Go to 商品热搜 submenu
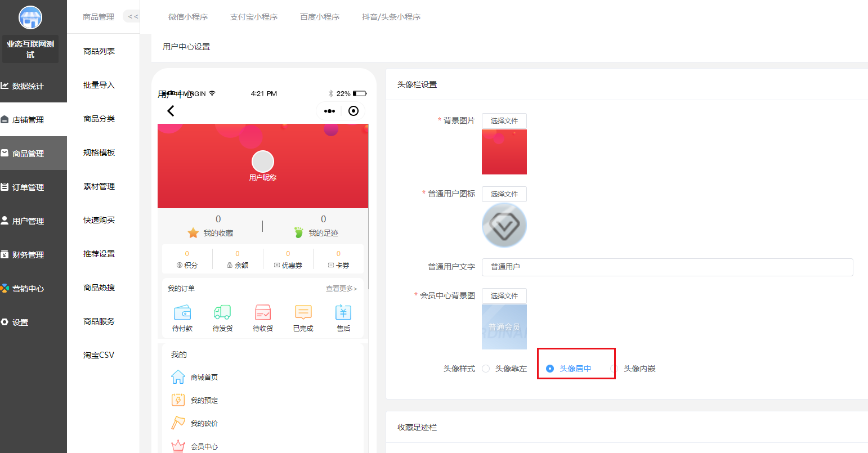The height and width of the screenshot is (453, 868). pos(99,288)
